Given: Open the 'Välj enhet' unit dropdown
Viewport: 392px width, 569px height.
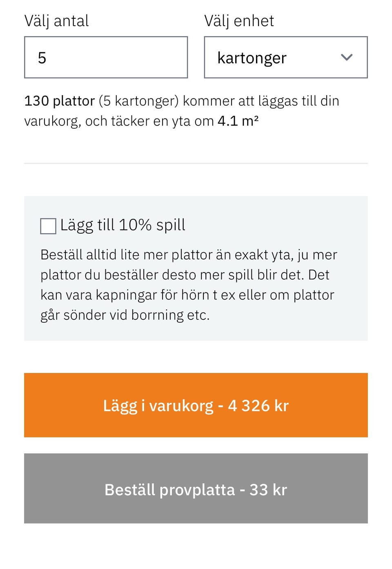Looking at the screenshot, I should [285, 57].
